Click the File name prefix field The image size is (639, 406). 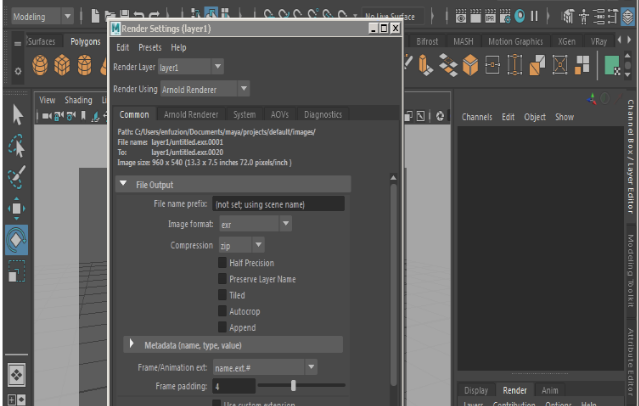278,204
